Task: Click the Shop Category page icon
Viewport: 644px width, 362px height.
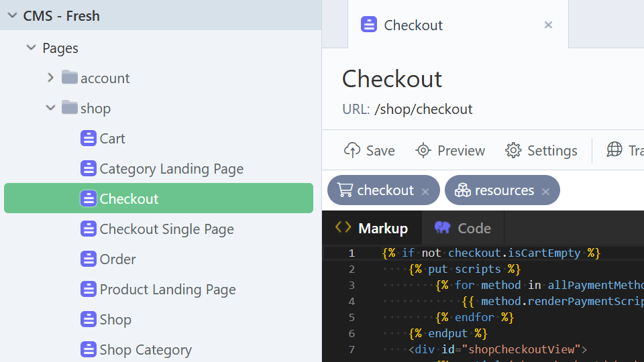Action: pos(89,349)
